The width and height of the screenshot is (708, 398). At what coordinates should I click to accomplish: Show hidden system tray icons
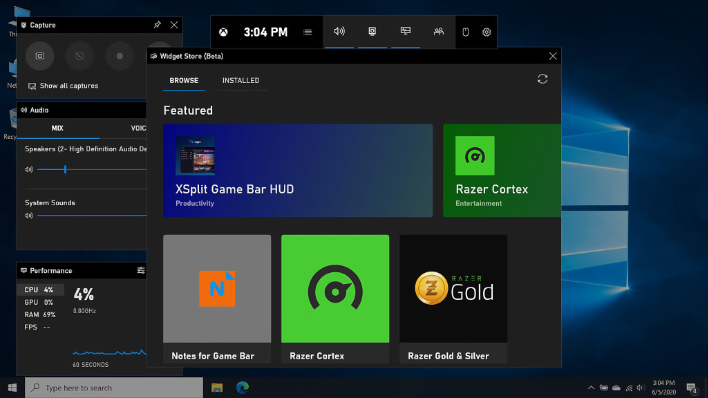click(x=591, y=388)
